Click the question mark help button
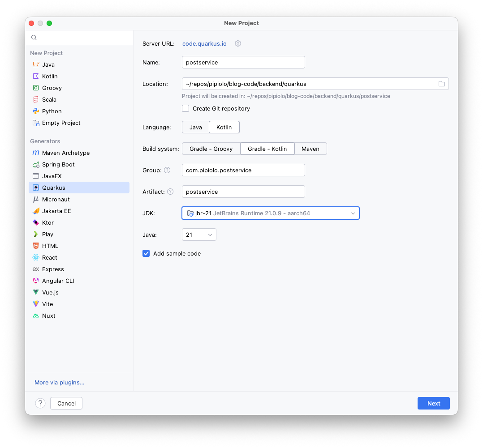Screen dimensions: 483x448 (40, 403)
